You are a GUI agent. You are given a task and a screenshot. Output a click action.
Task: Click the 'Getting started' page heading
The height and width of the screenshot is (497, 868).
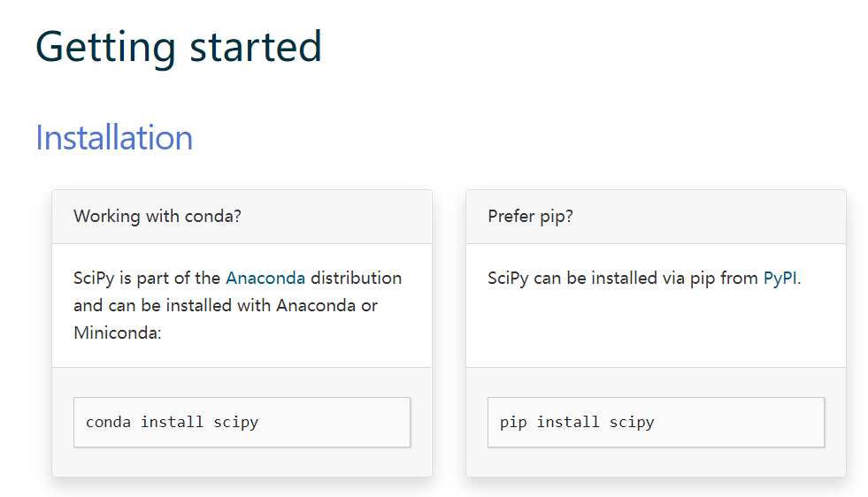(x=179, y=47)
